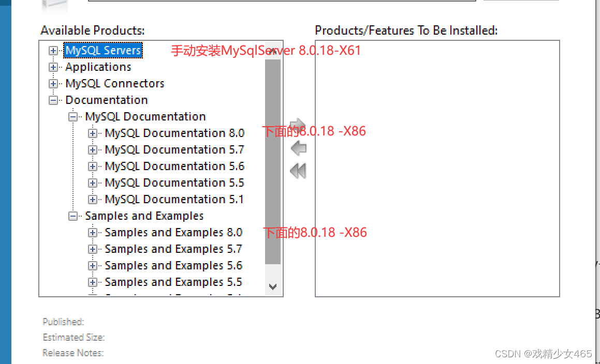
Task: Expand the MySQL Connectors node
Action: (x=53, y=83)
